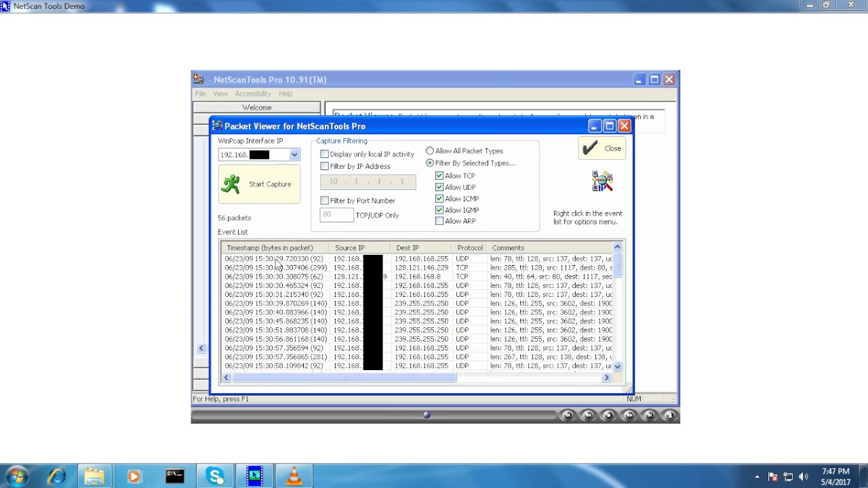This screenshot has height=488, width=868.
Task: Skip to next with the player control
Action: [649, 415]
